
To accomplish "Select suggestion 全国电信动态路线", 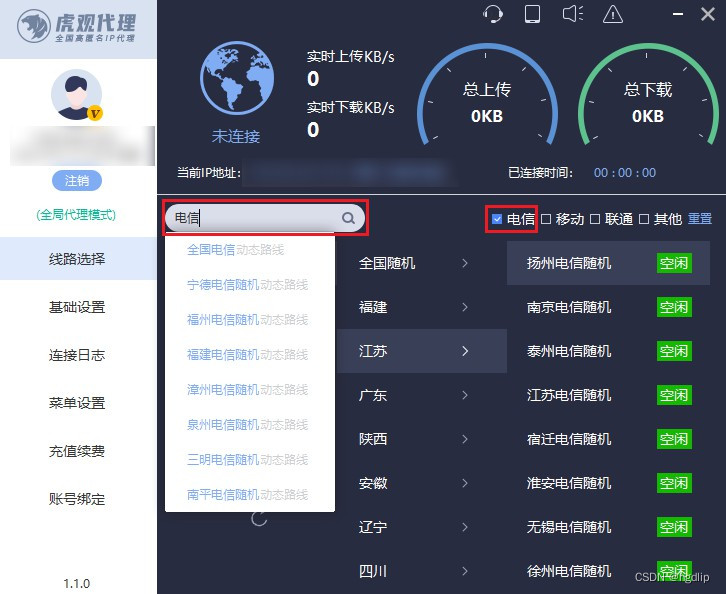I will click(250, 250).
